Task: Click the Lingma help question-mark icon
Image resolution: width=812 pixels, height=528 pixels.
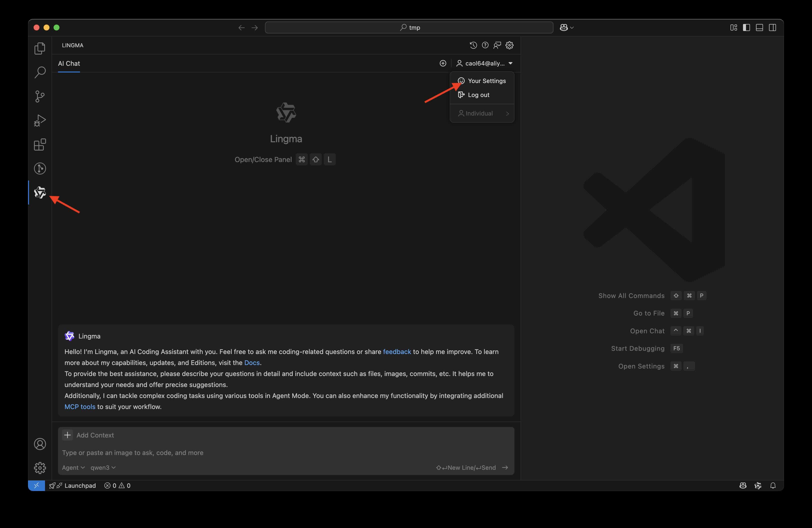Action: click(485, 45)
